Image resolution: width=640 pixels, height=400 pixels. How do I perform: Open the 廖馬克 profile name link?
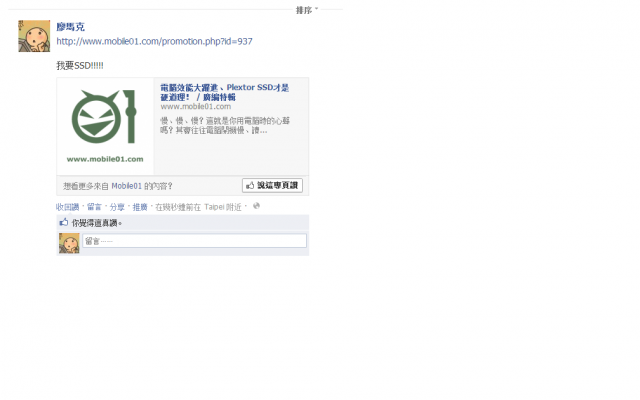coord(70,27)
